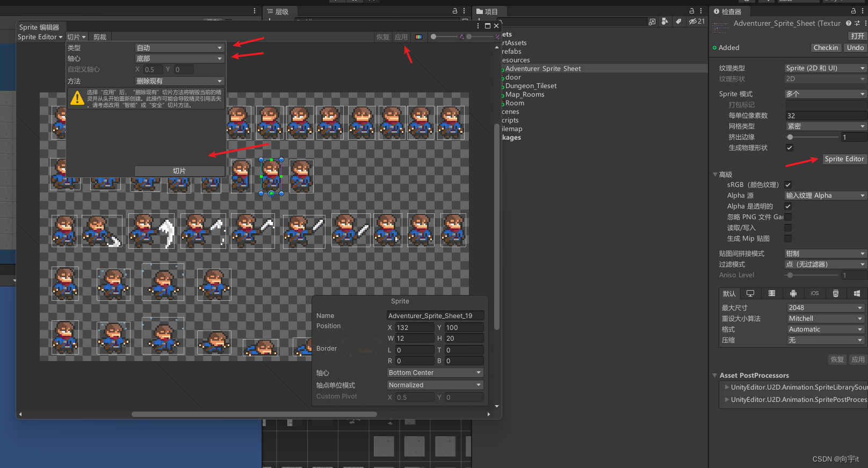This screenshot has width=868, height=468.
Task: Adjust the Sprite Editor mip level slider
Action: pos(481,37)
